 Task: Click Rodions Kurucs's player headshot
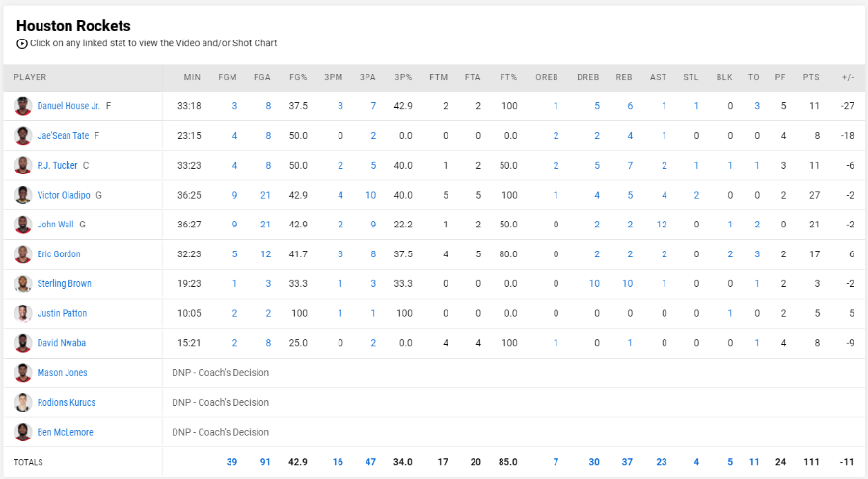[23, 403]
